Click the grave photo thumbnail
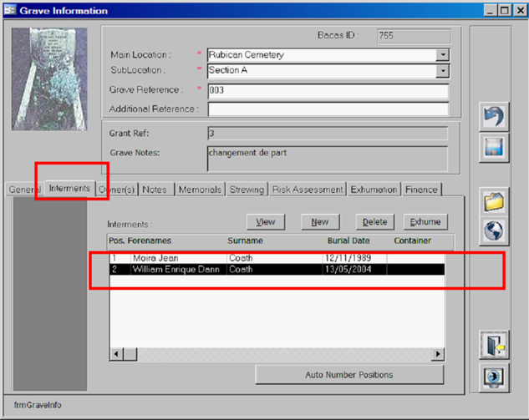This screenshot has height=420, width=529. tap(48, 79)
